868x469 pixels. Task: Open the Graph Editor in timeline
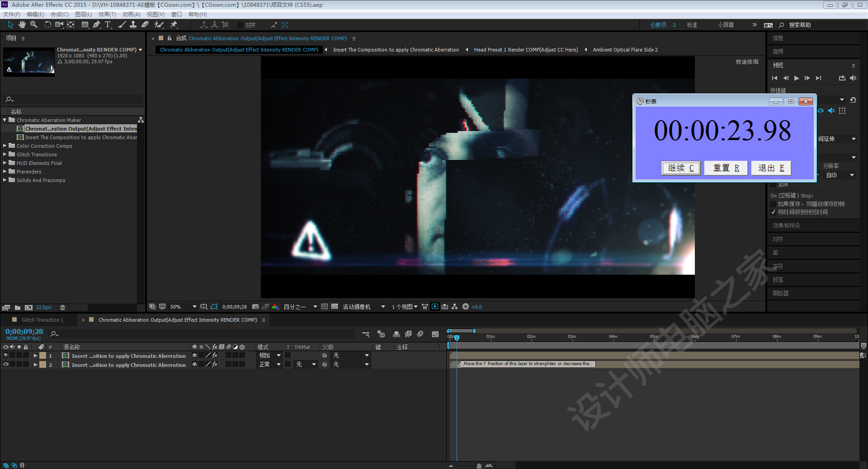tap(435, 334)
